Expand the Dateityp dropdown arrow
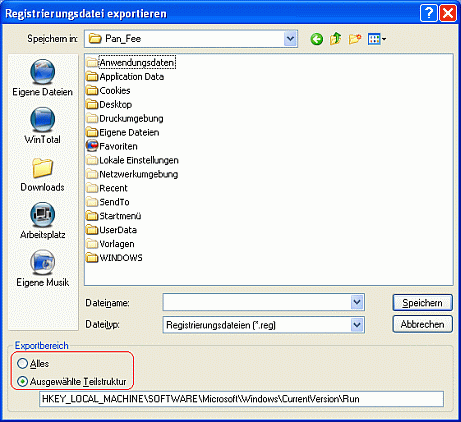Screen dimensions: 461x422 pos(357,325)
